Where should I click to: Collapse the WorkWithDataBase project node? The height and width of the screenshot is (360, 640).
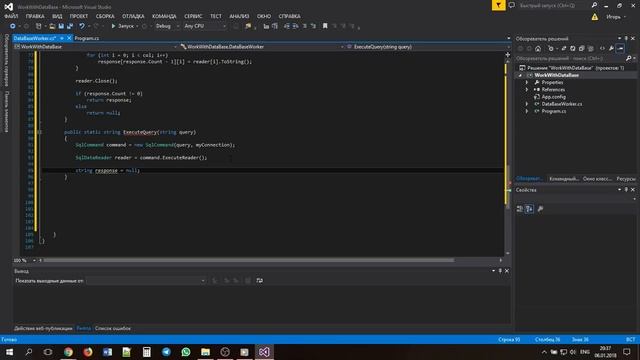point(520,76)
